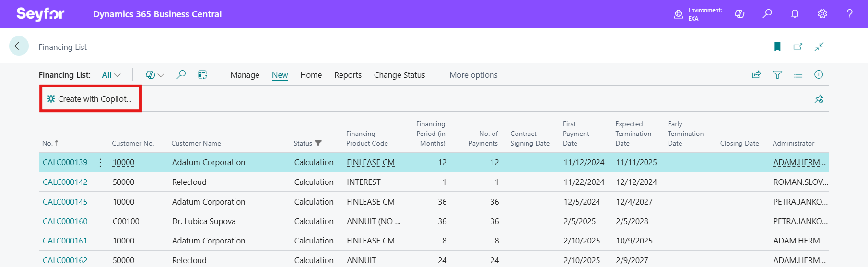Open the Reports menu

(348, 75)
